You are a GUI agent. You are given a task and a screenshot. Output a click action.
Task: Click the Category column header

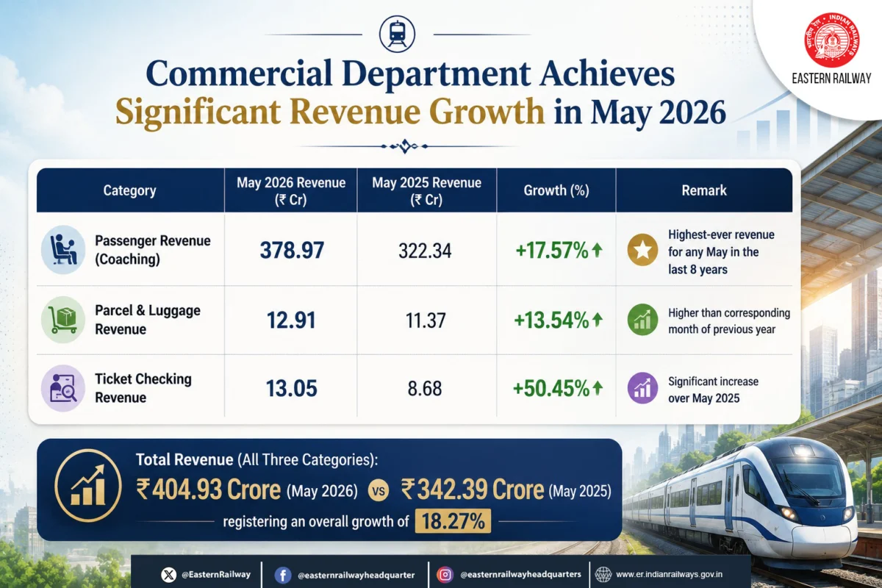(x=130, y=190)
